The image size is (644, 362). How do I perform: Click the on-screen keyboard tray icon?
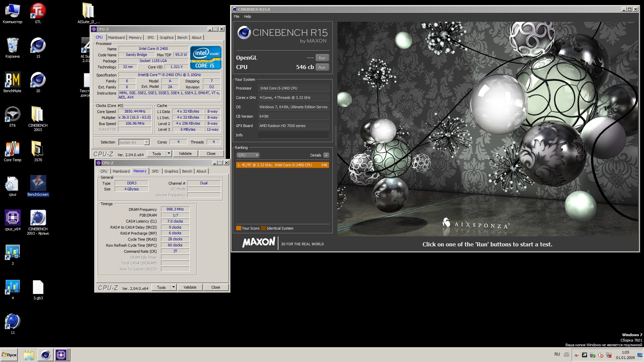coord(567,355)
